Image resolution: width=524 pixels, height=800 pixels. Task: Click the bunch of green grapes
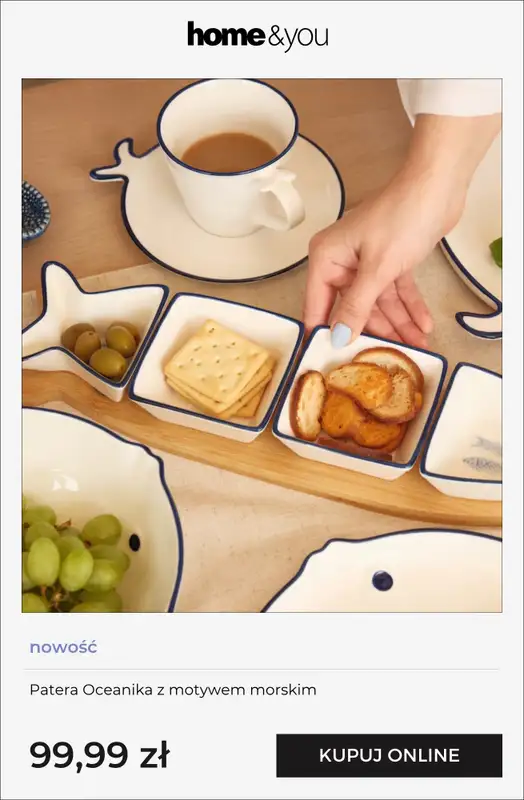(x=72, y=559)
